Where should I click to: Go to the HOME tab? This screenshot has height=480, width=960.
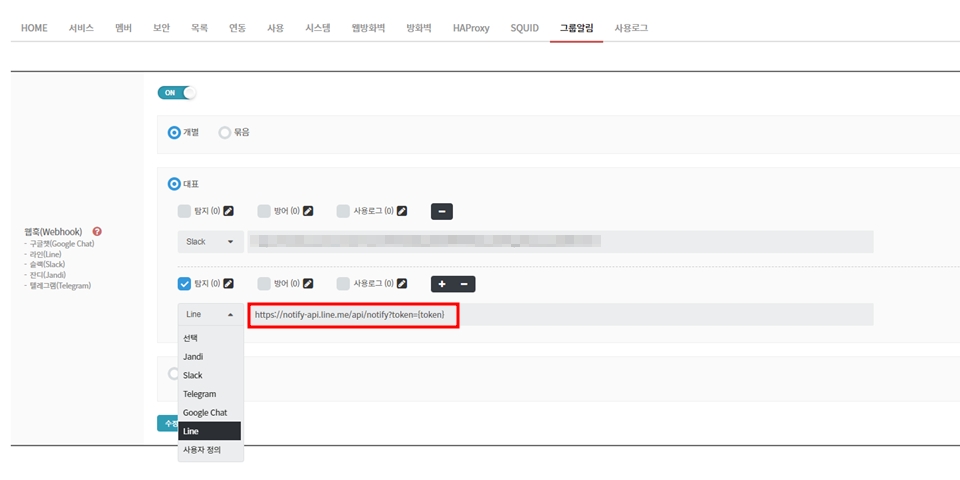pos(34,28)
